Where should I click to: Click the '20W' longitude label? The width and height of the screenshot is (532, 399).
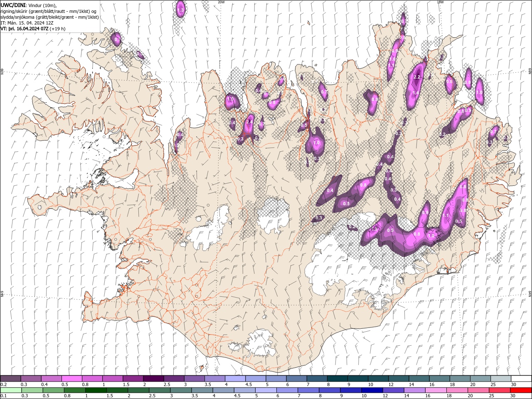(x=221, y=2)
